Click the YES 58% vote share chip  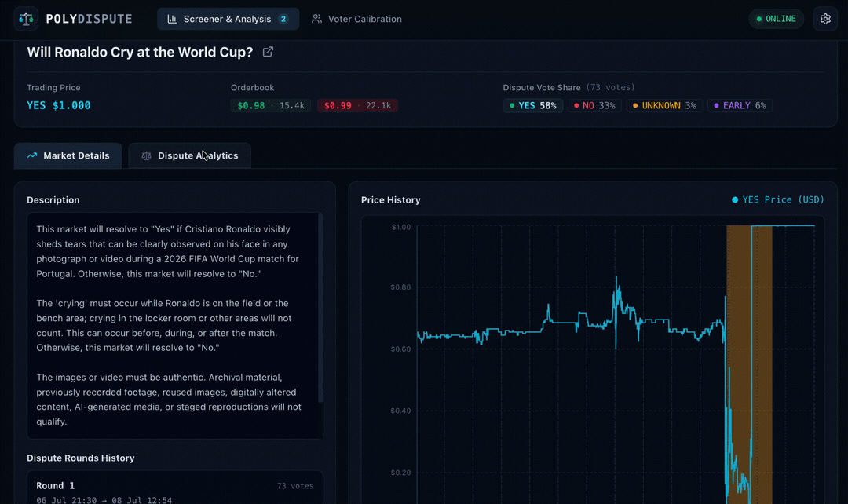tap(532, 105)
